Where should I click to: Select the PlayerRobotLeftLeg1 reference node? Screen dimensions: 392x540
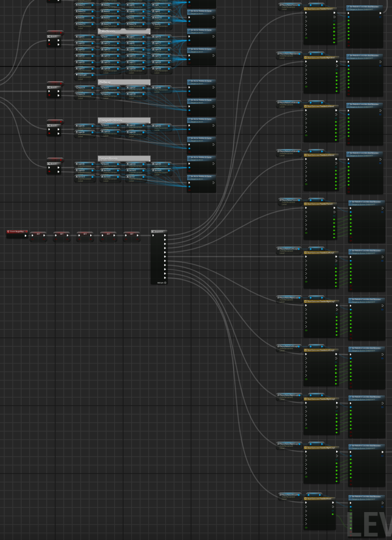point(289,249)
